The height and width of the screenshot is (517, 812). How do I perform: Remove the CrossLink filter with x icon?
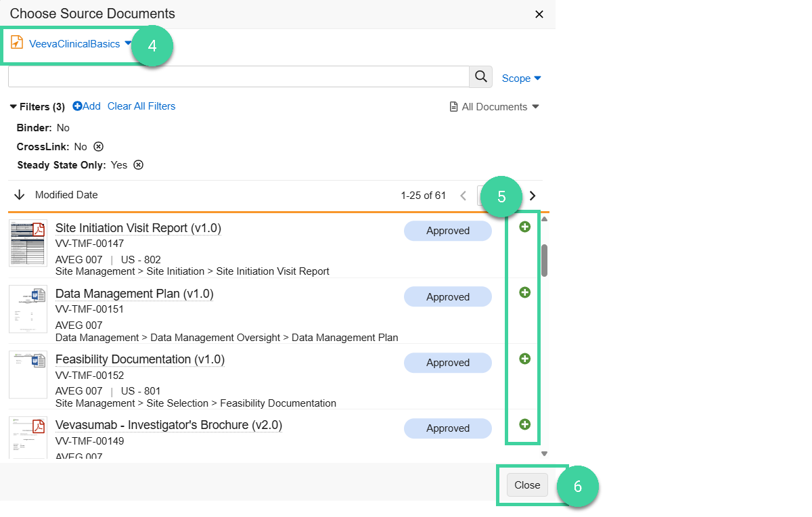(x=98, y=147)
